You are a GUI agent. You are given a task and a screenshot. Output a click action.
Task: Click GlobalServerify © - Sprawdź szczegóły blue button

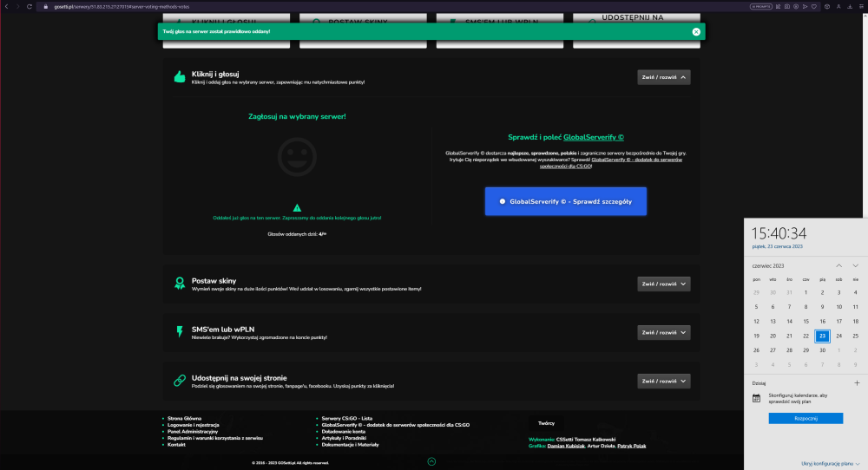click(566, 201)
